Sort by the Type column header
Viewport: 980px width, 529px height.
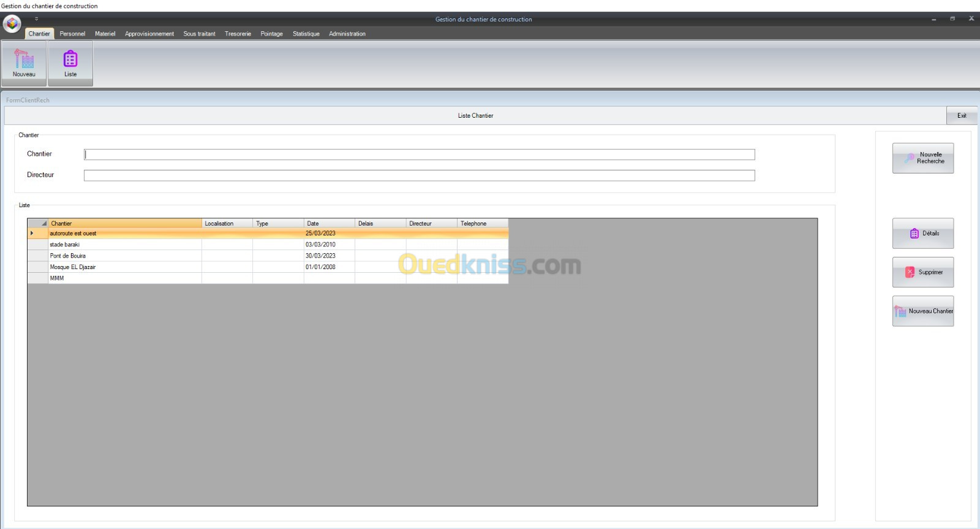(278, 223)
